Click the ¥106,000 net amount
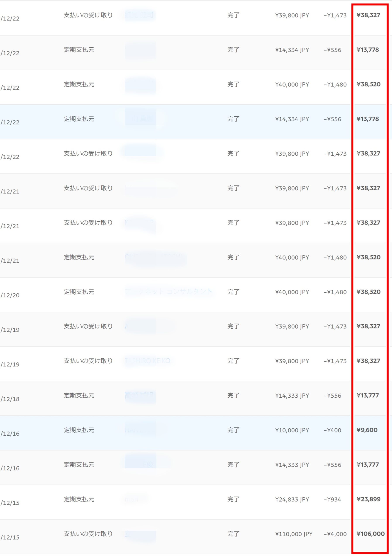 [x=370, y=534]
